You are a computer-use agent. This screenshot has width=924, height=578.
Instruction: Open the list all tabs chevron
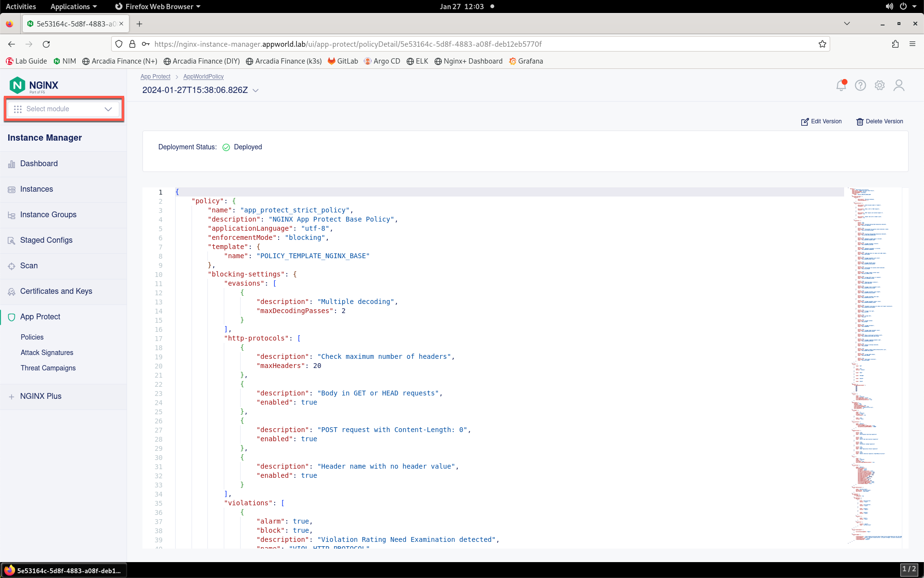pos(847,24)
